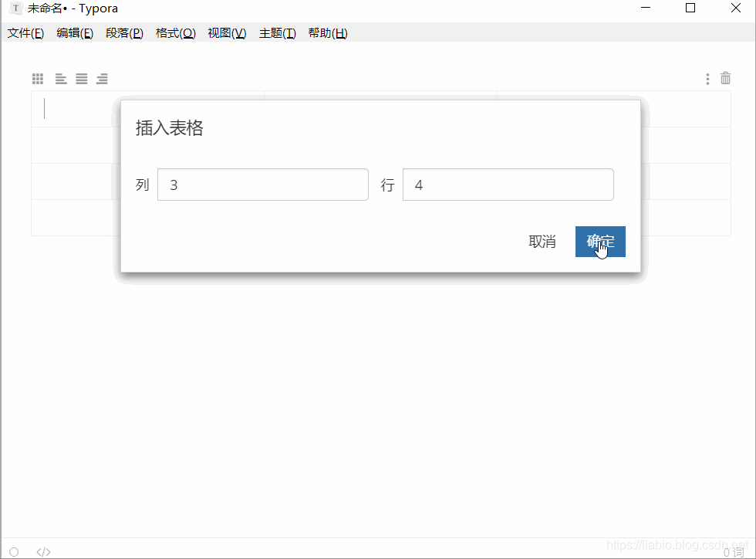Select the align right icon
The image size is (756, 559).
coord(102,78)
